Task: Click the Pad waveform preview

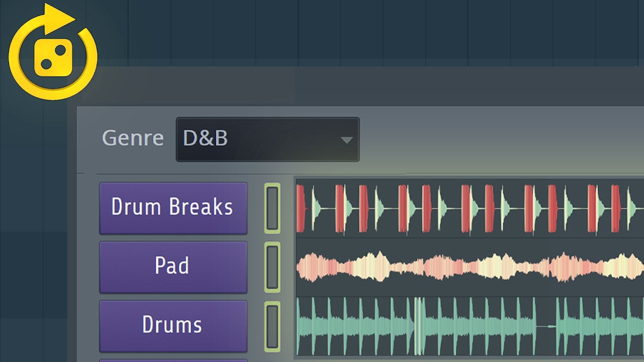Action: [470, 267]
